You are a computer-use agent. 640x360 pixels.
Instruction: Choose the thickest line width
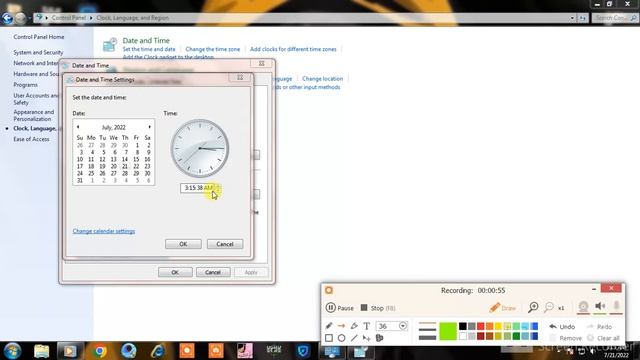(x=427, y=337)
